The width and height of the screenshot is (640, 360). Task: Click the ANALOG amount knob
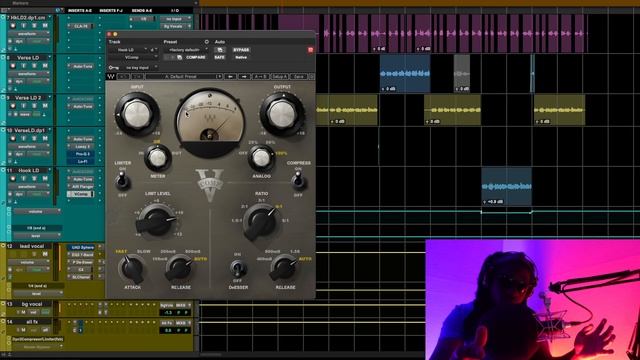pos(262,158)
